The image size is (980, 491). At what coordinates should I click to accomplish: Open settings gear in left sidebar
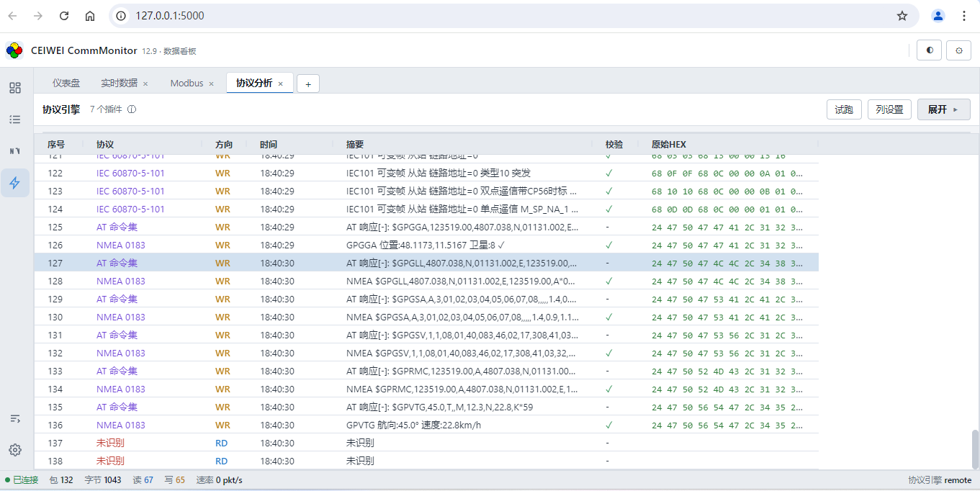pyautogui.click(x=14, y=450)
